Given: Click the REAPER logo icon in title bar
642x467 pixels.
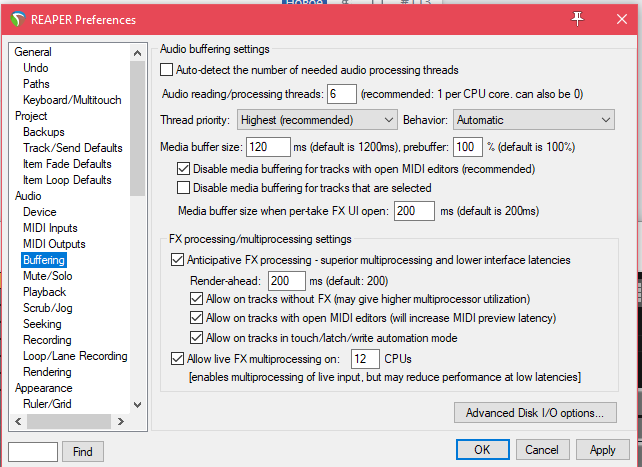Looking at the screenshot, I should click(17, 19).
